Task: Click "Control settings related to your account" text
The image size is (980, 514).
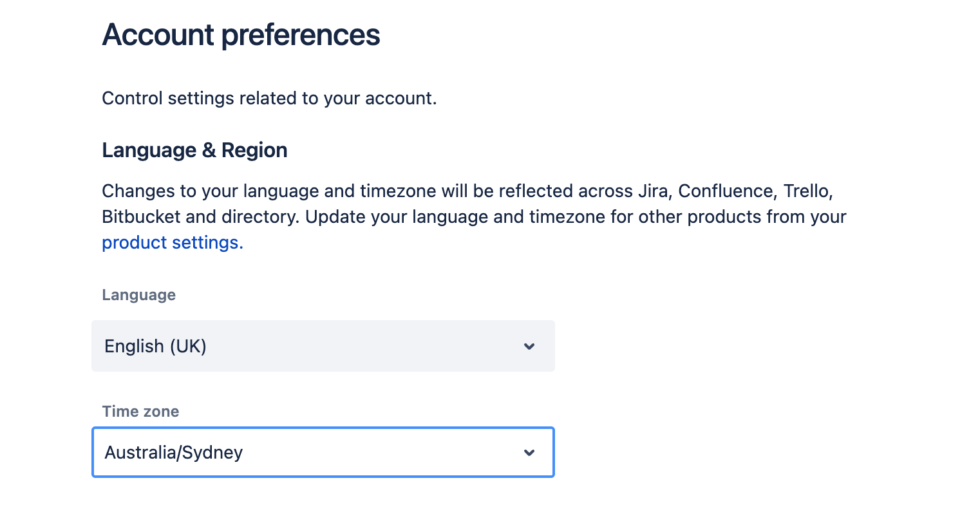Action: (x=269, y=99)
